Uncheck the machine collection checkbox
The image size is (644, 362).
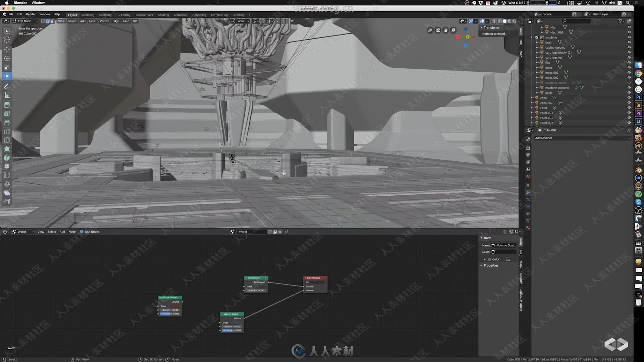tap(537, 37)
